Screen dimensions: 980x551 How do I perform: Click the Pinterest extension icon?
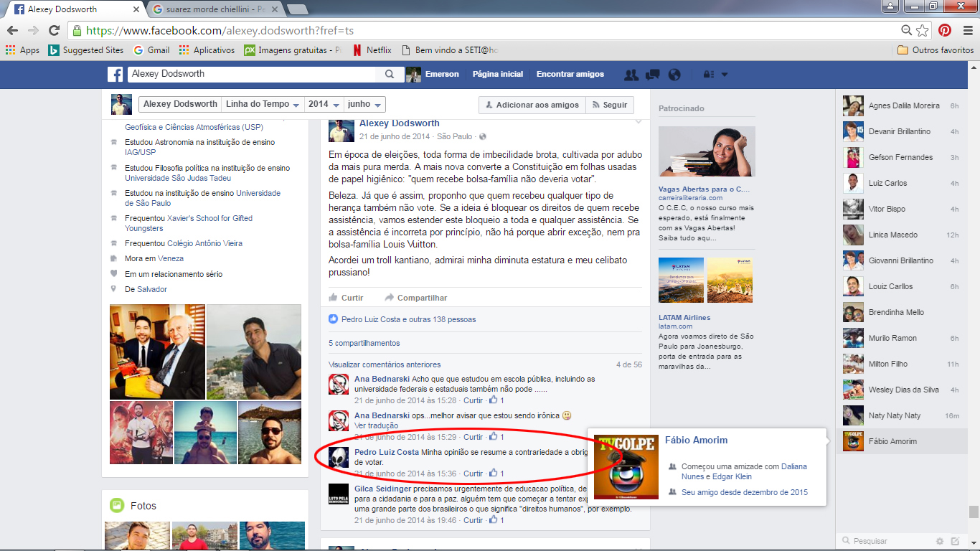tap(945, 31)
